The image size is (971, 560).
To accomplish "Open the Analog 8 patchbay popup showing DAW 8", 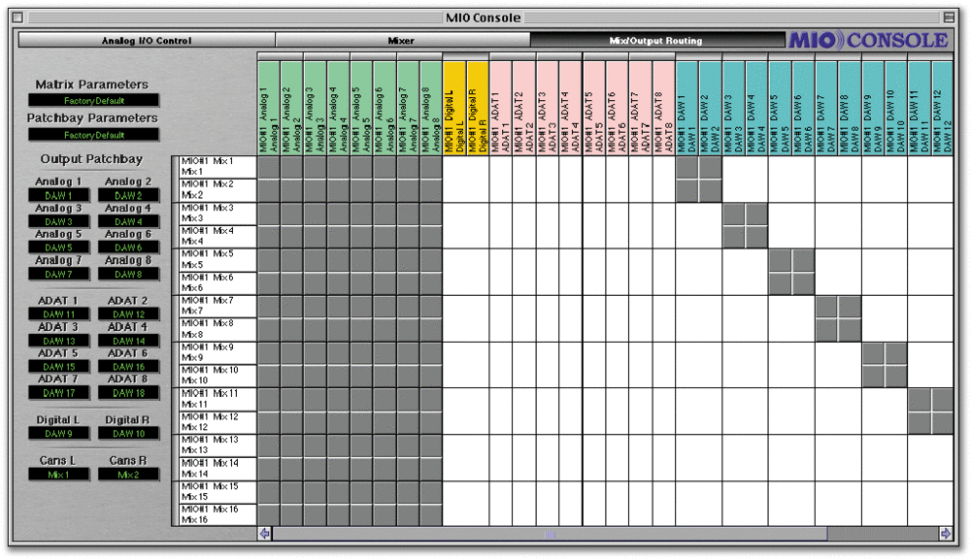I will click(x=128, y=274).
